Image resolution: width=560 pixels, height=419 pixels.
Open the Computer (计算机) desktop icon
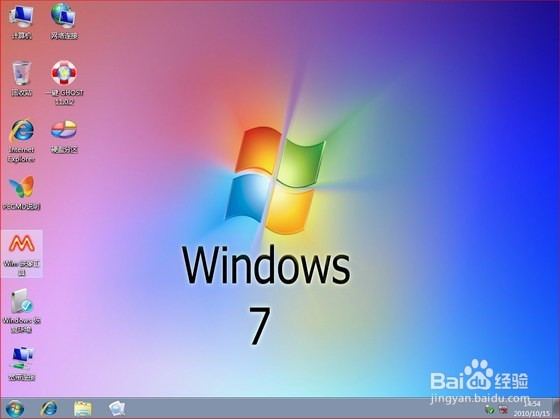[x=21, y=21]
